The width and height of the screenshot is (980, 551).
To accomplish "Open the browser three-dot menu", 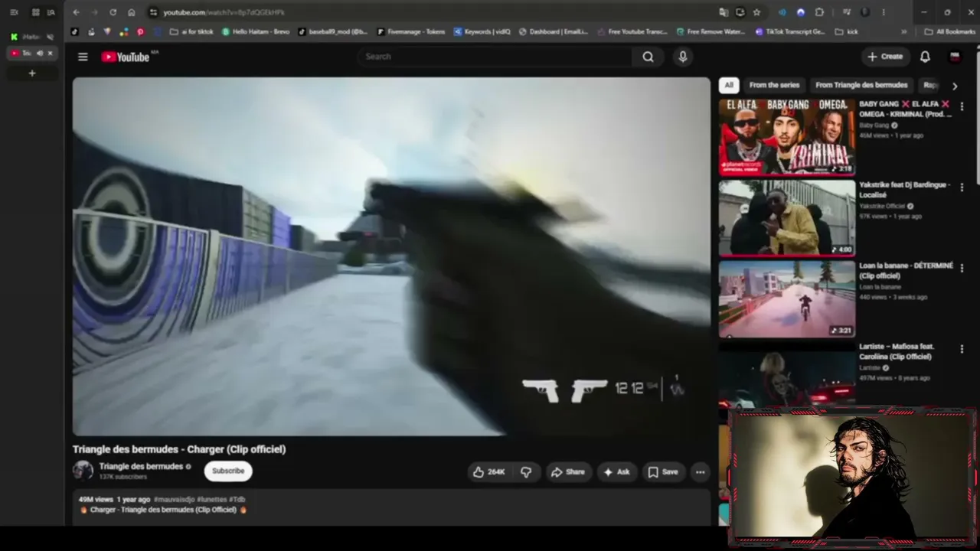I will pyautogui.click(x=884, y=12).
